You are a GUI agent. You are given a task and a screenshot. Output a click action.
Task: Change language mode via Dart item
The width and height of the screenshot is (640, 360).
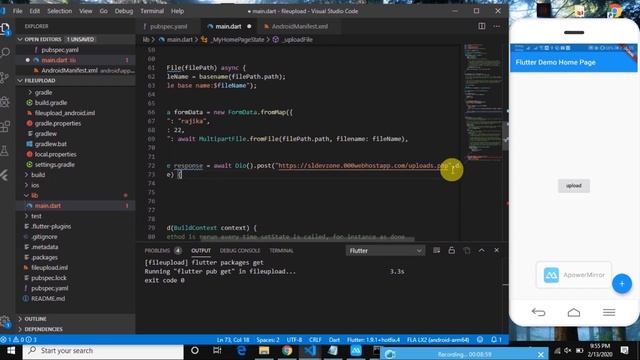click(334, 340)
